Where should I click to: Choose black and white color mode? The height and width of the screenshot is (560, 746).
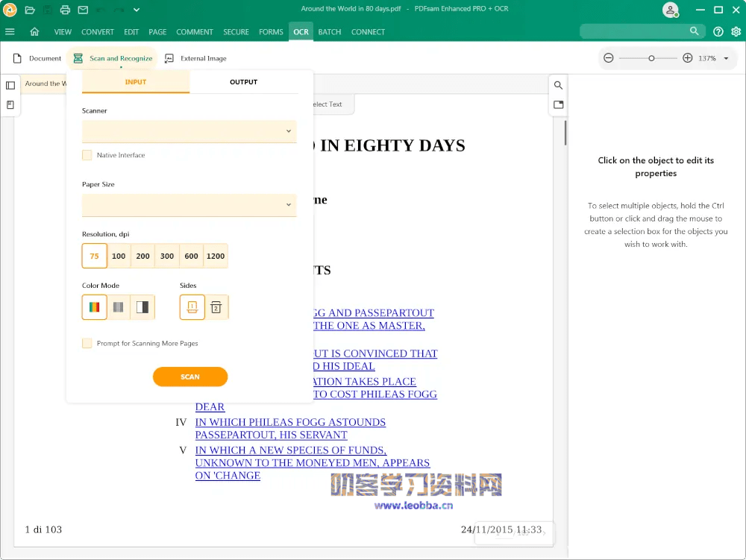(x=142, y=307)
